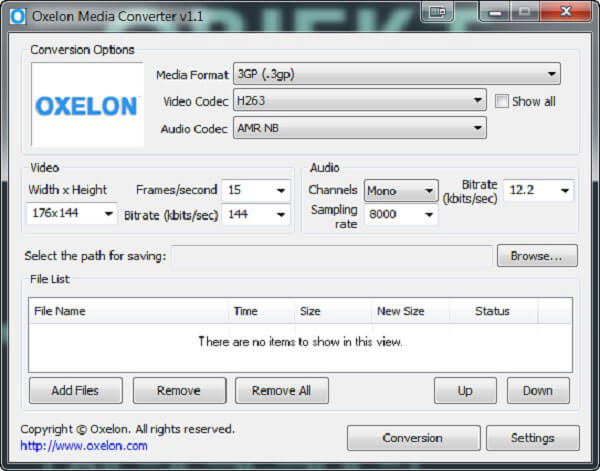Open the http://www.oxelon.com link
The height and width of the screenshot is (471, 600).
pos(84,446)
